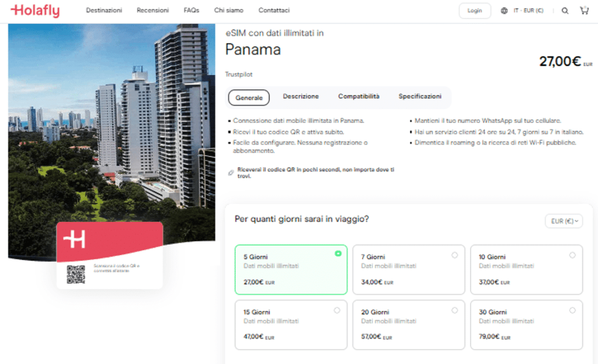Select the 10 Giorni radio button
This screenshot has height=364, width=598.
[572, 255]
